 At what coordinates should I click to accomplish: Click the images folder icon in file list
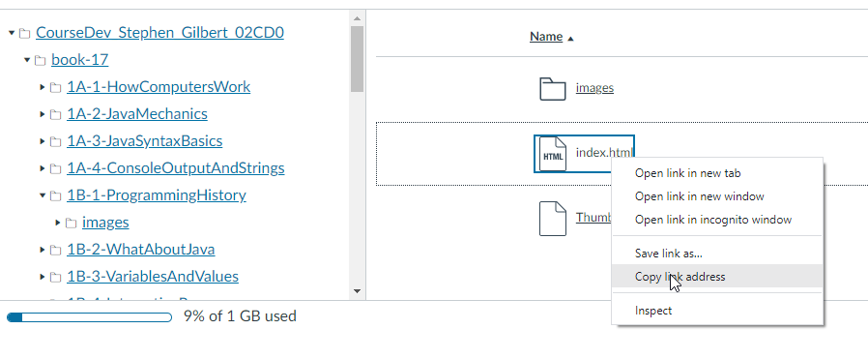(553, 89)
